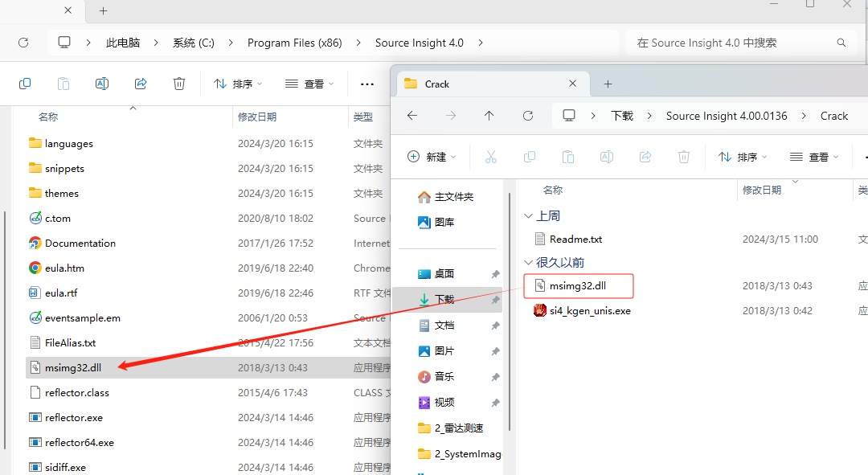Collapse the 很久以前 group
This screenshot has height=475, width=868.
[528, 262]
